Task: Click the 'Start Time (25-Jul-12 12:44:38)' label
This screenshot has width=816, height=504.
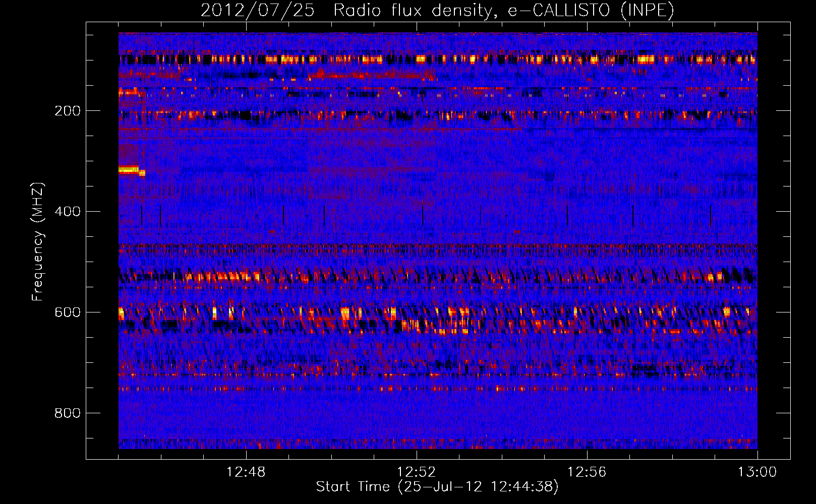Action: 437,487
